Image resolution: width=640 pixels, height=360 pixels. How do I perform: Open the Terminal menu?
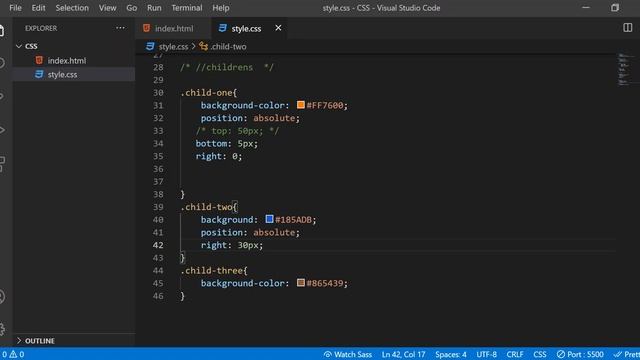coord(187,8)
